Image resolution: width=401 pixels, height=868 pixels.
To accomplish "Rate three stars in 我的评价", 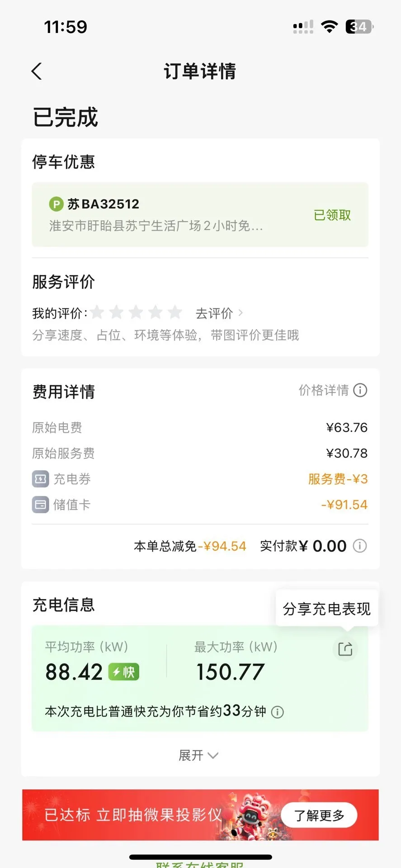I will point(136,312).
